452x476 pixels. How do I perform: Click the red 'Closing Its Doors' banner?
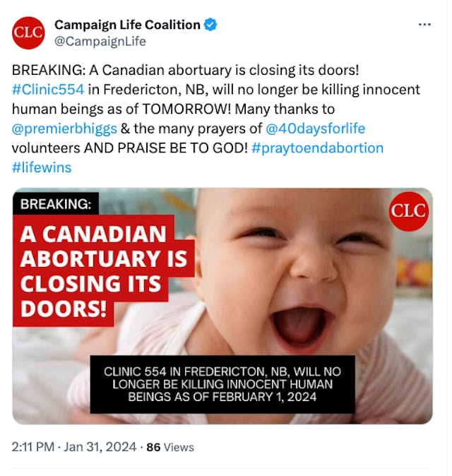(102, 270)
